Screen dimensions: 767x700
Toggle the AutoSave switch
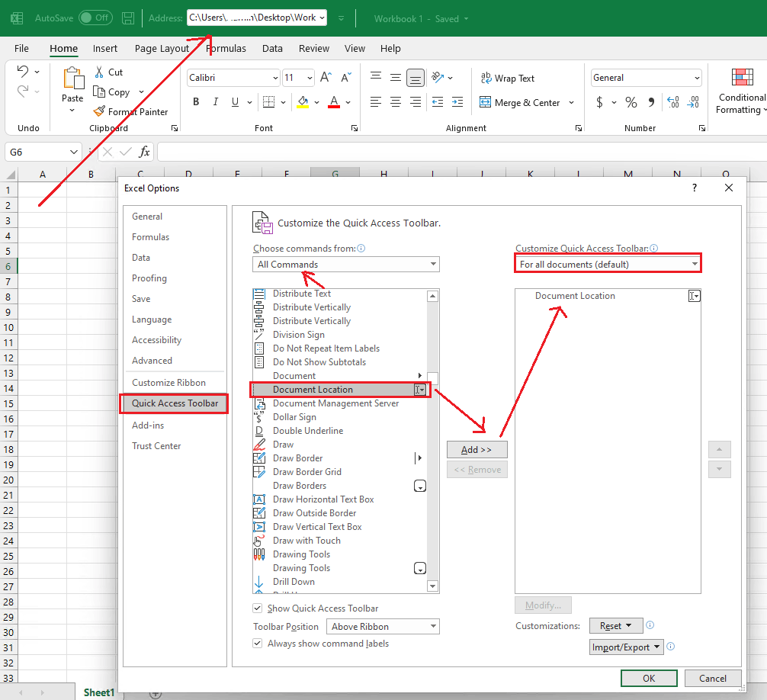coord(95,18)
